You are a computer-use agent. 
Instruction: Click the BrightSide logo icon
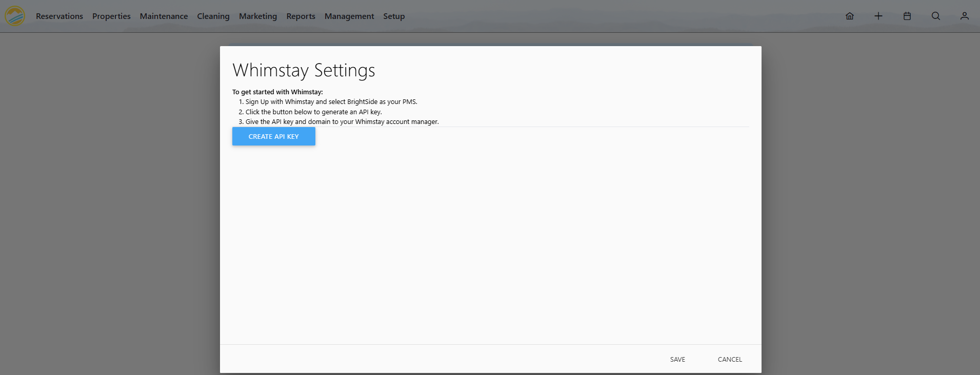[15, 16]
